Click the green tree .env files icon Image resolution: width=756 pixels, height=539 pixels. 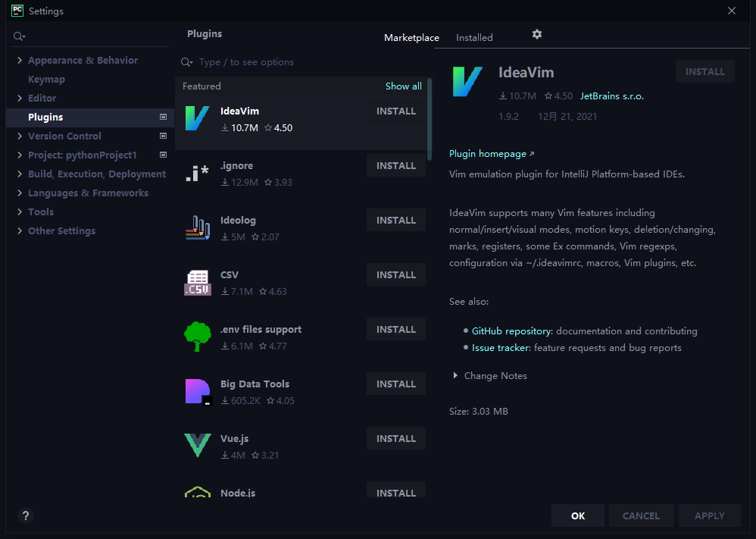(x=197, y=337)
